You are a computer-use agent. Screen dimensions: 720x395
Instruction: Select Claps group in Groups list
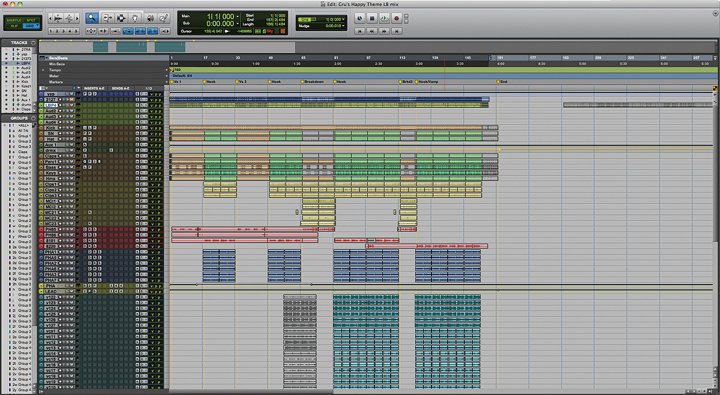click(23, 152)
